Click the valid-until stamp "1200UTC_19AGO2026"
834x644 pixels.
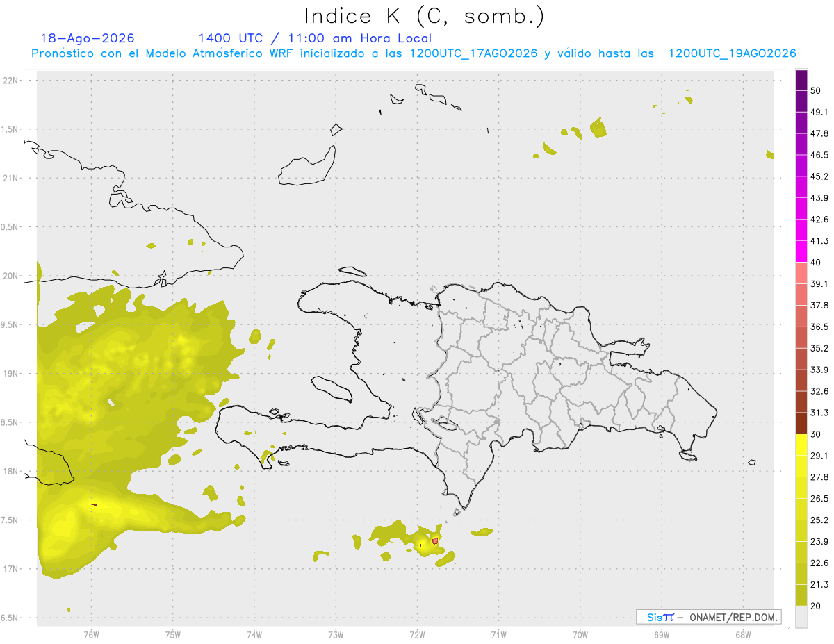click(732, 53)
